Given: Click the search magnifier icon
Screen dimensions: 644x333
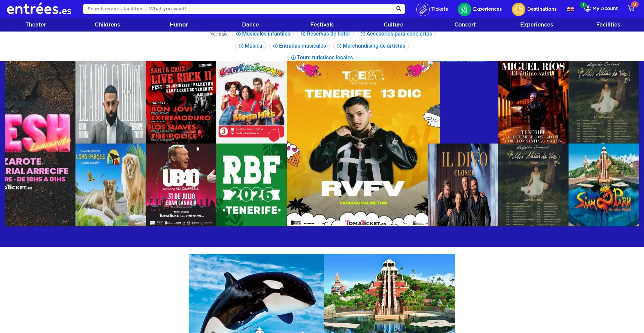Looking at the screenshot, I should pyautogui.click(x=398, y=9).
